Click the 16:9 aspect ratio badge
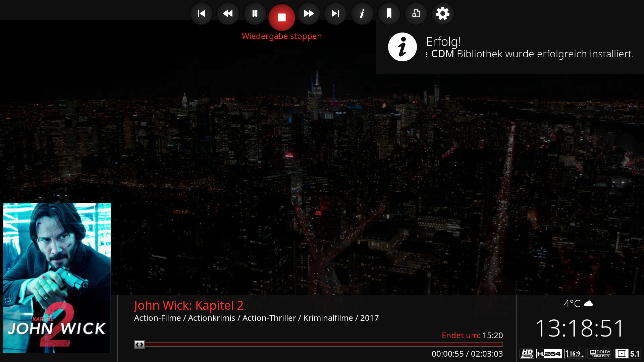Image resolution: width=644 pixels, height=362 pixels. [575, 354]
